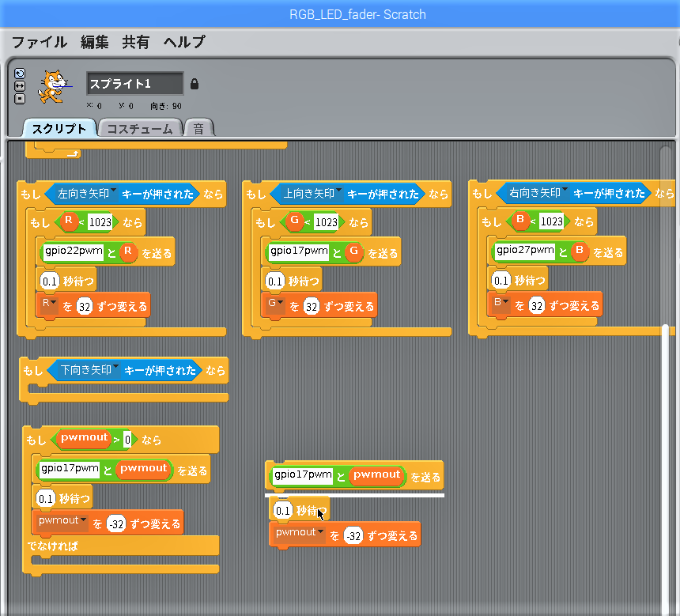
Task: Click the Scratch cat sprite thumbnail
Action: click(x=53, y=87)
